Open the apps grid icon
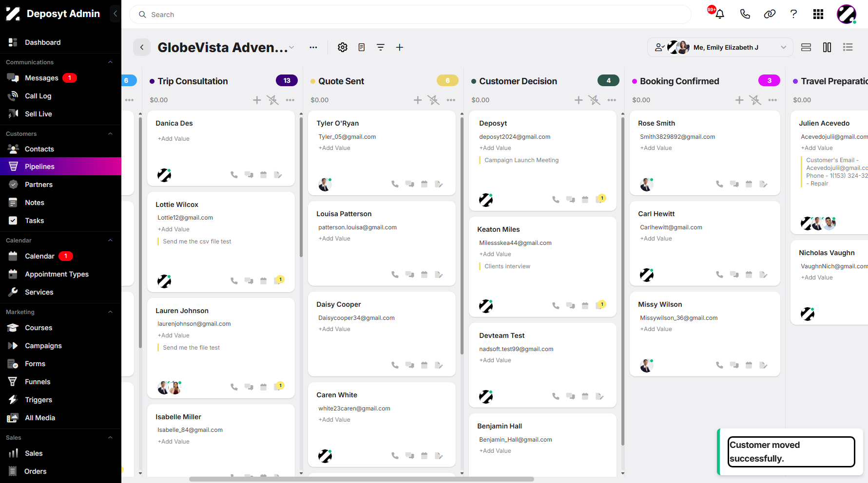The width and height of the screenshot is (868, 483). [x=818, y=14]
